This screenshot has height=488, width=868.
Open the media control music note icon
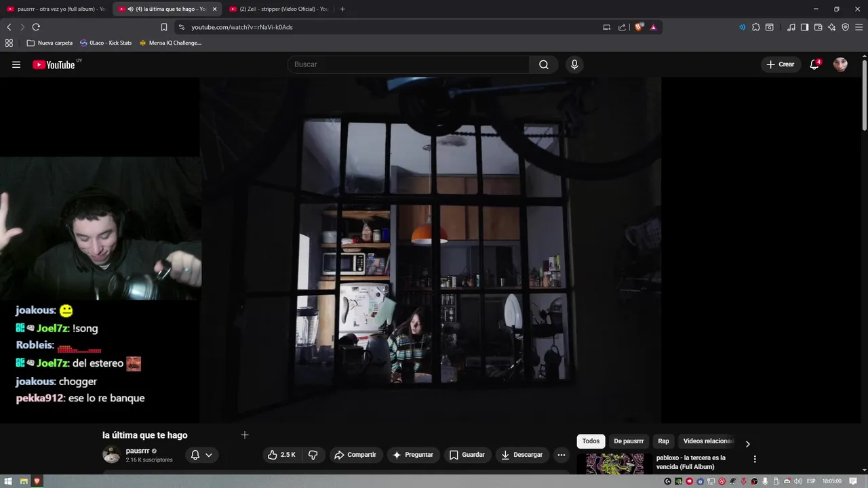[x=791, y=27]
